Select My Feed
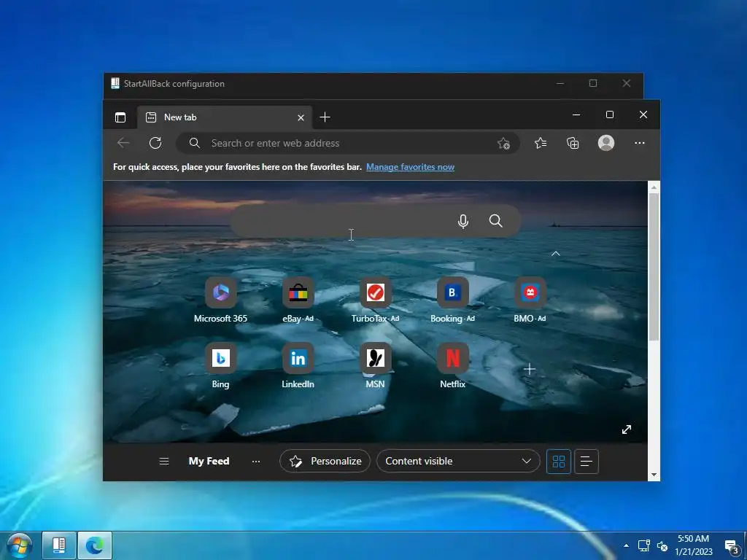 point(209,461)
